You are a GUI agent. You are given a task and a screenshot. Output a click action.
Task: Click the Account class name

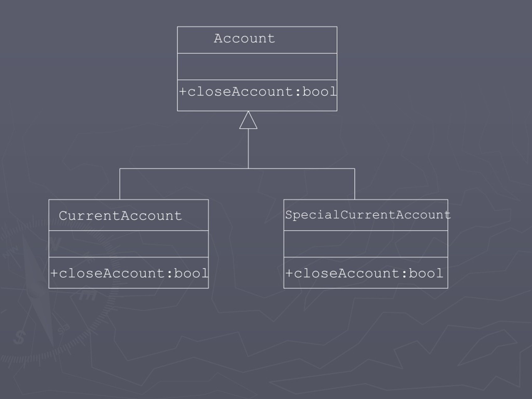click(x=244, y=38)
